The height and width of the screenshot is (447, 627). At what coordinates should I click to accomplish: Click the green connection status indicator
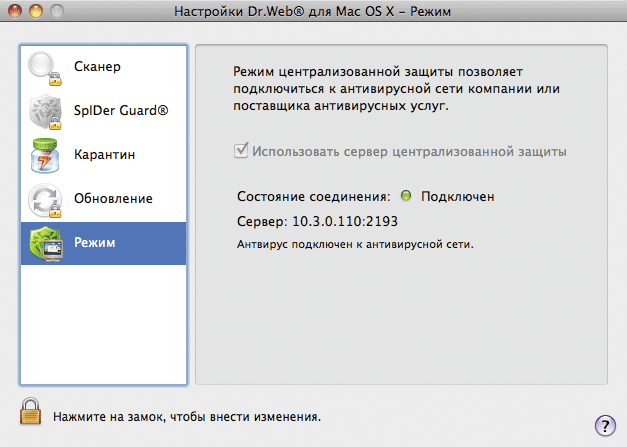pyautogui.click(x=406, y=196)
